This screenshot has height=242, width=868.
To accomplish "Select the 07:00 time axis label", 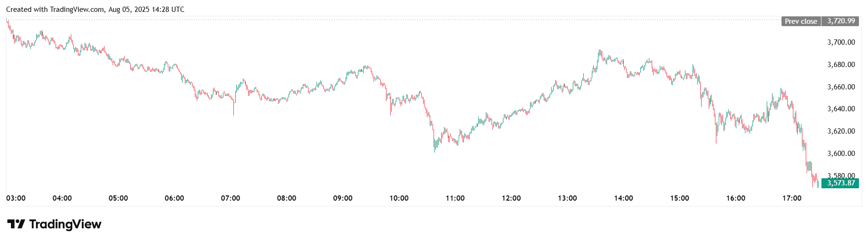I will coord(231,198).
